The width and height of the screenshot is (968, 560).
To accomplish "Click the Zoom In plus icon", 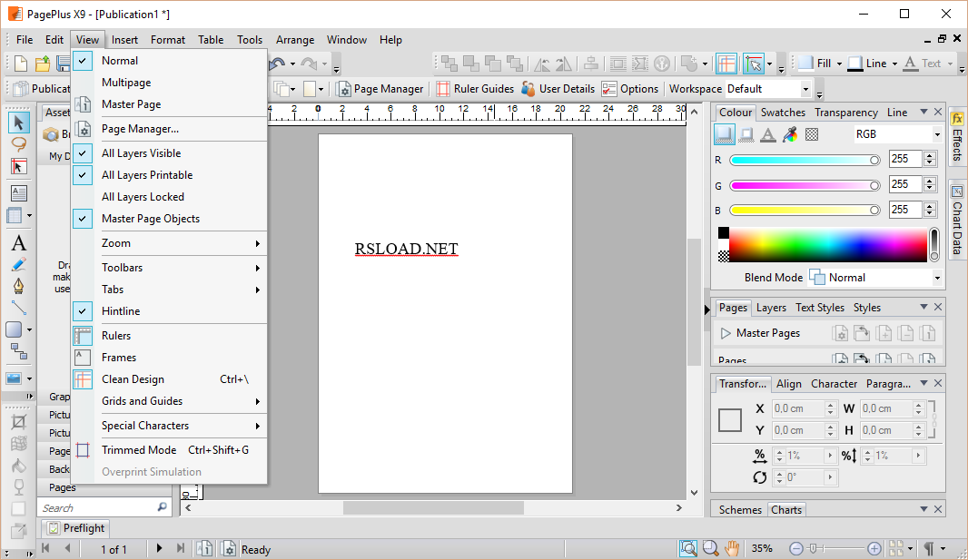I will pyautogui.click(x=874, y=549).
